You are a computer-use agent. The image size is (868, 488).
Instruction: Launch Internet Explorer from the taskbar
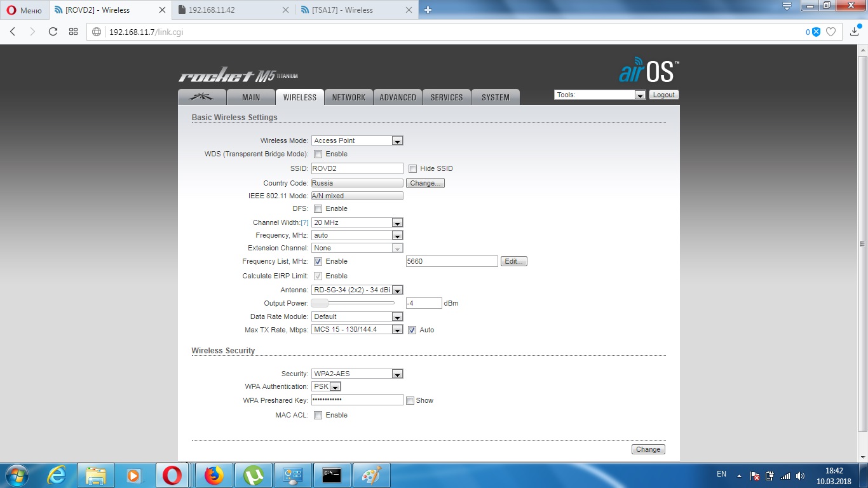[57, 475]
